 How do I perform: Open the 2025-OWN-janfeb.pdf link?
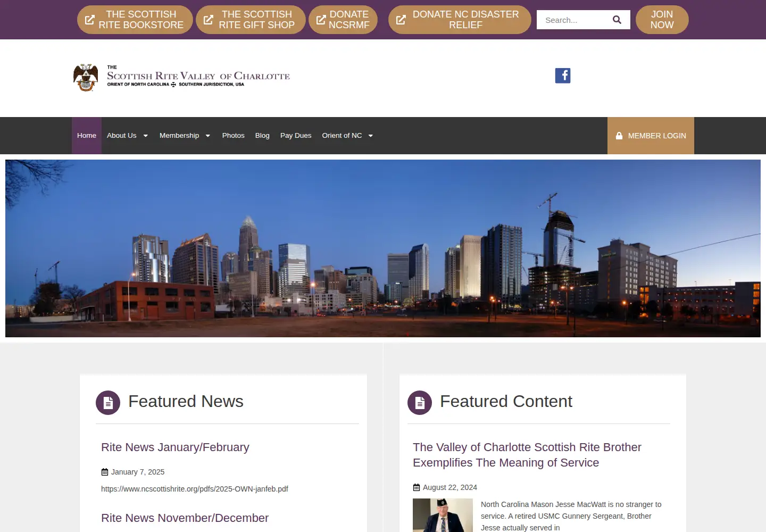pos(195,489)
